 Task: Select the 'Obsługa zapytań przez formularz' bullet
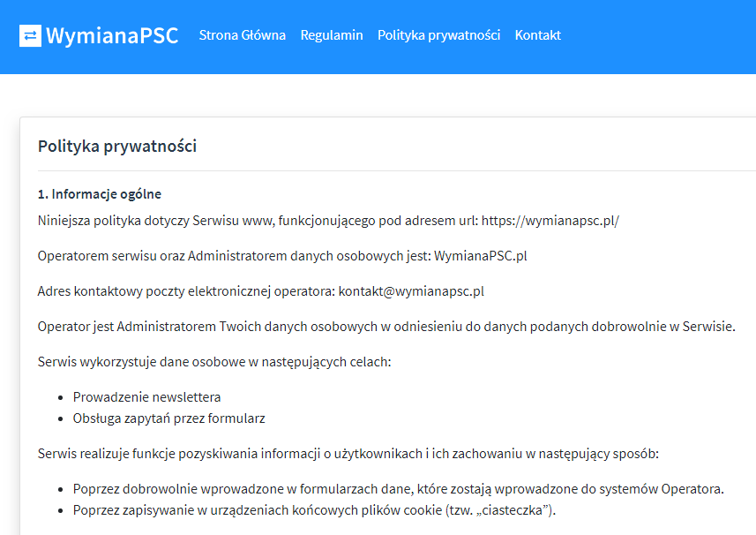[168, 418]
